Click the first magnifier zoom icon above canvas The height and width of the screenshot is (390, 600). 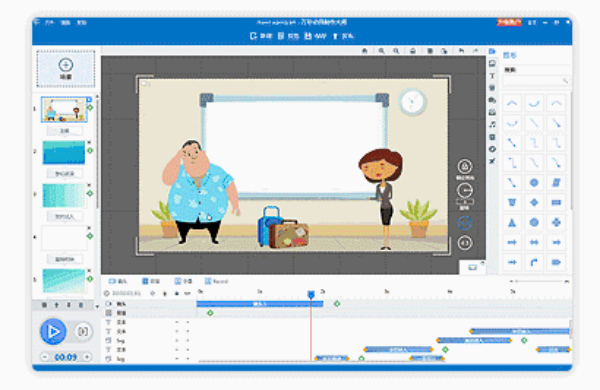click(382, 51)
